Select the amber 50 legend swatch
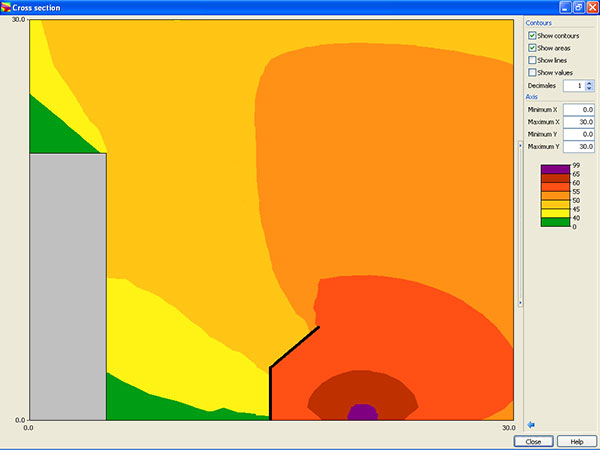Screen dimensions: 600x450 555,204
